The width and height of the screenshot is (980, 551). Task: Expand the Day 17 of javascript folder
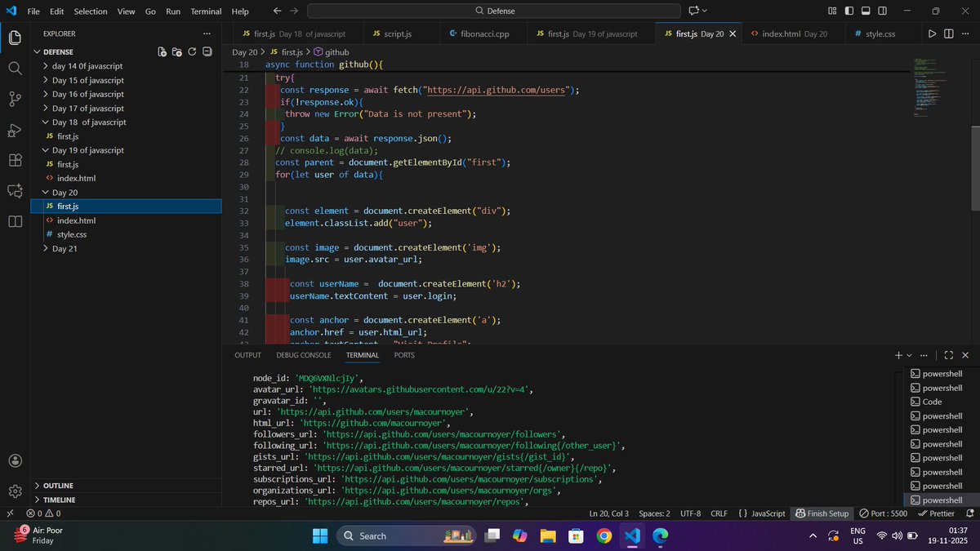pyautogui.click(x=126, y=108)
